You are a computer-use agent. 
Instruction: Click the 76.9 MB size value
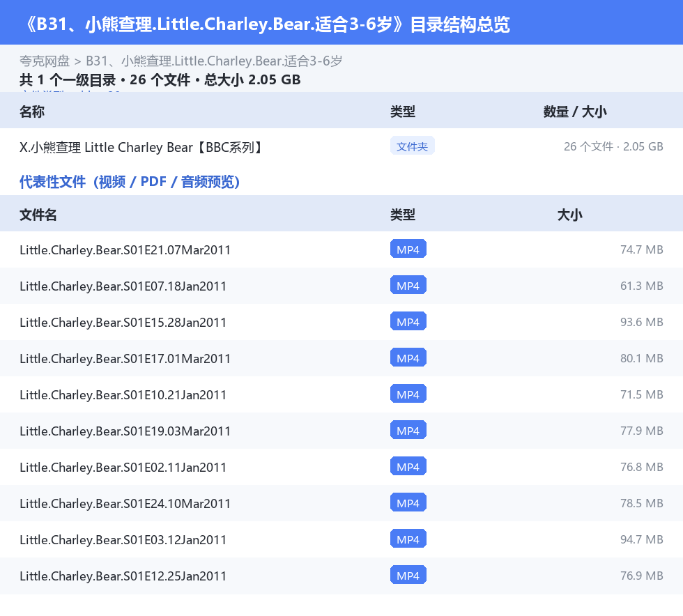[642, 575]
